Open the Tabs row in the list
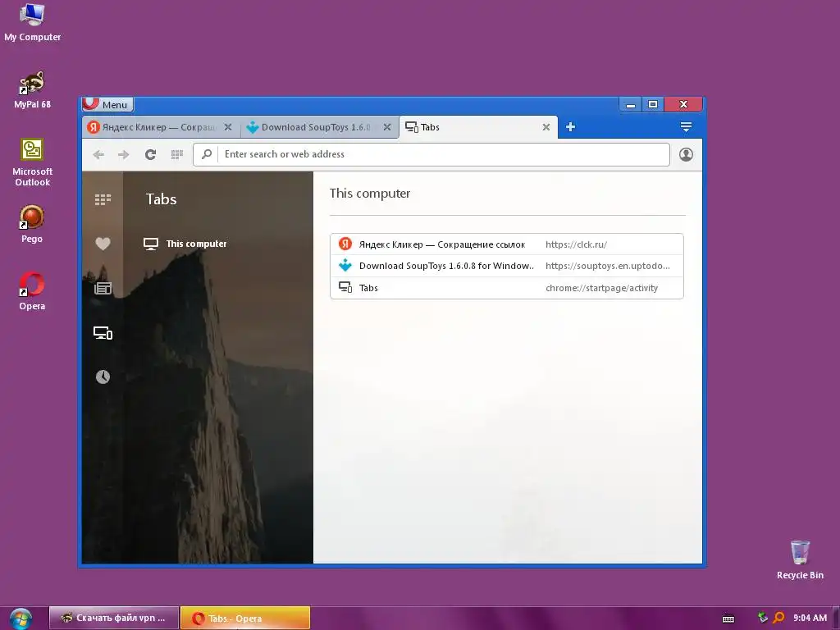840x630 pixels. [507, 288]
